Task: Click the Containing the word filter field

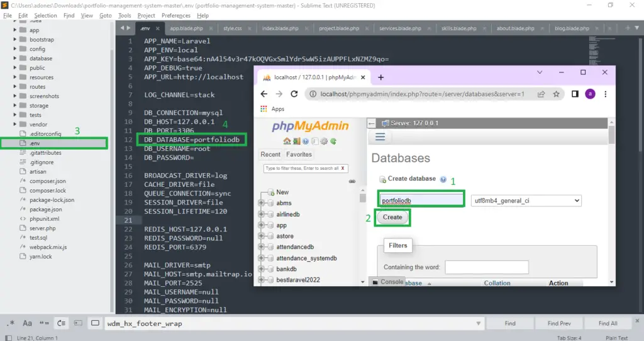Action: [487, 267]
